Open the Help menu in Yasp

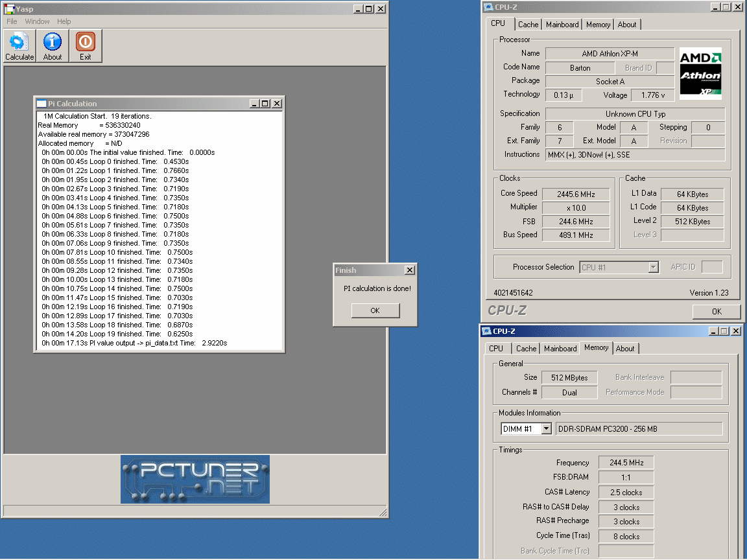tap(64, 21)
